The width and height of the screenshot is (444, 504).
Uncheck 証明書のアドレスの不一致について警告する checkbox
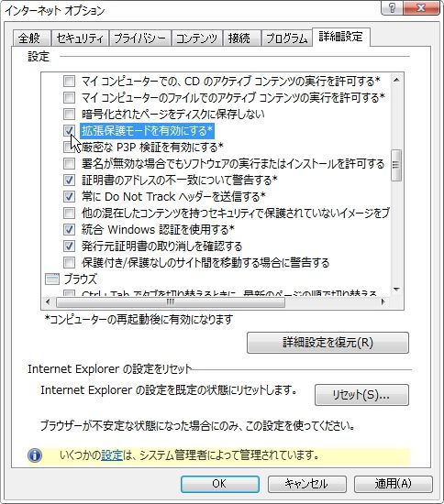pyautogui.click(x=69, y=180)
